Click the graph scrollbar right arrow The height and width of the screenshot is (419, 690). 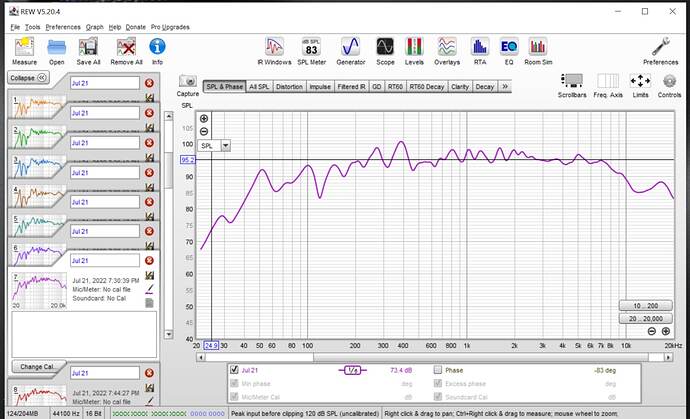(669, 357)
